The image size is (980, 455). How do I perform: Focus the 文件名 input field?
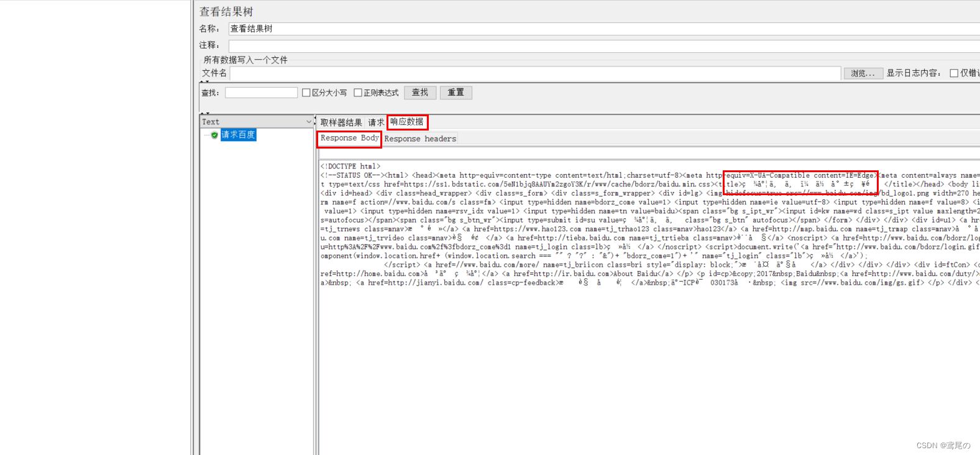click(534, 73)
